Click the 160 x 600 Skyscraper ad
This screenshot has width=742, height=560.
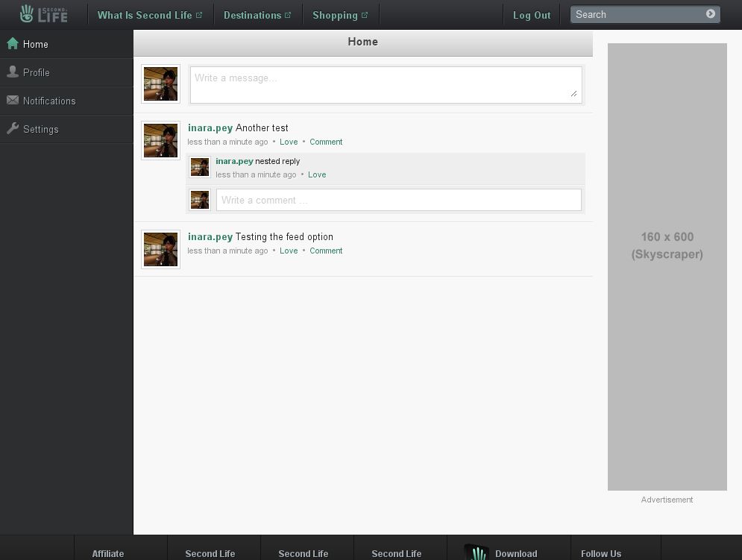click(667, 266)
